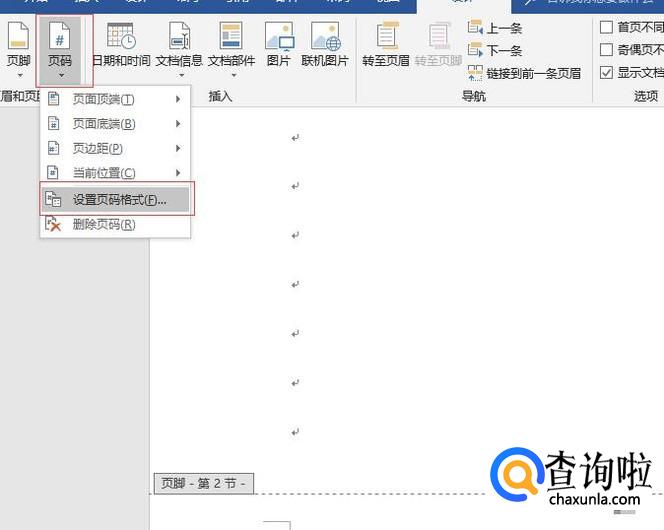
Task: Click 页边距 menu icon
Action: coord(53,148)
